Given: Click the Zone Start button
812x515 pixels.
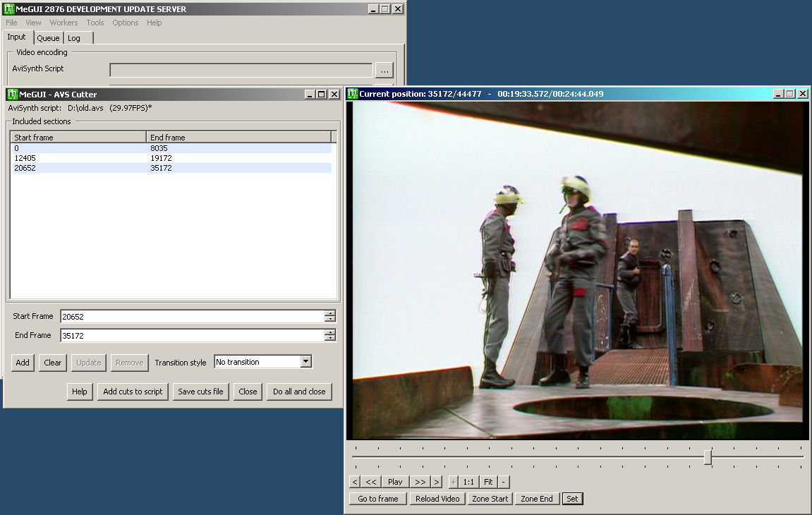Looking at the screenshot, I should [x=490, y=499].
